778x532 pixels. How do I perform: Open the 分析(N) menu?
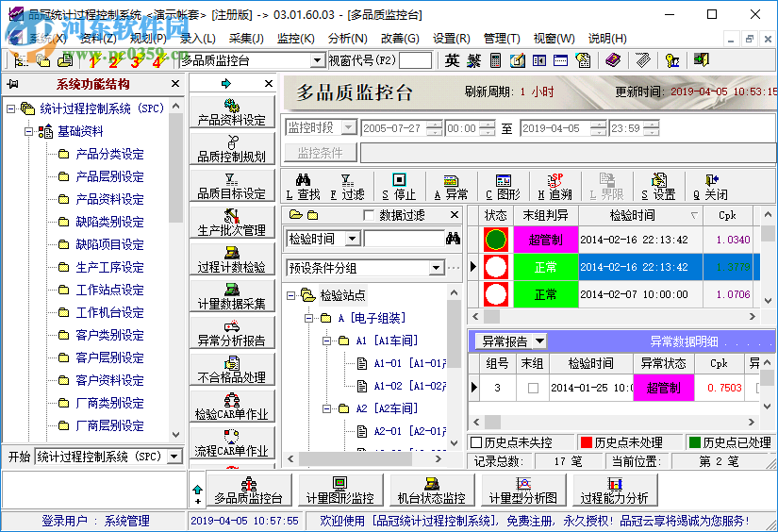[347, 39]
